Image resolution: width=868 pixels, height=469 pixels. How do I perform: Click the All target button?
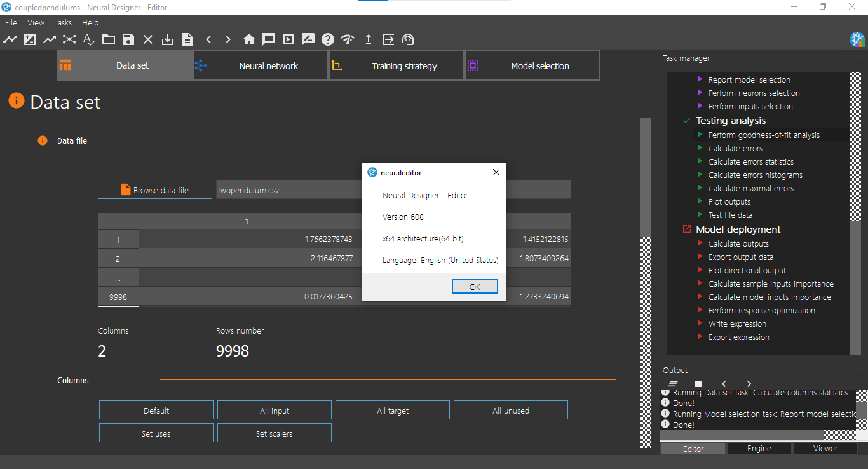coord(393,411)
